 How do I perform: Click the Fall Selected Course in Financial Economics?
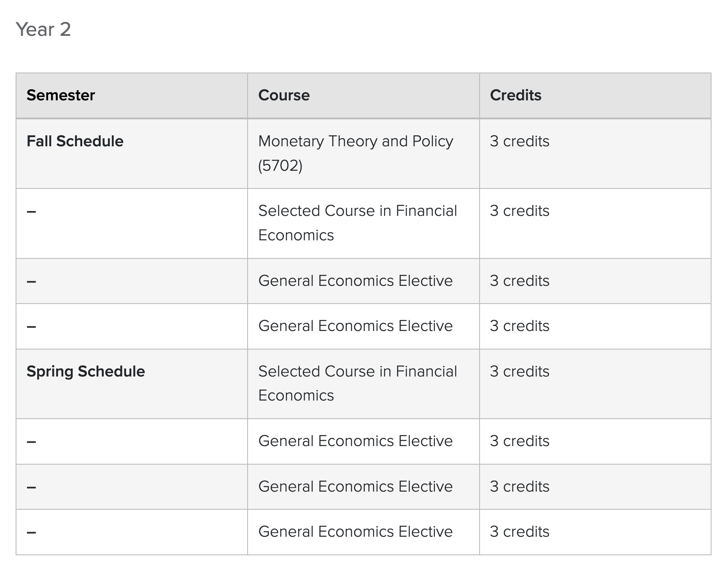point(358,223)
